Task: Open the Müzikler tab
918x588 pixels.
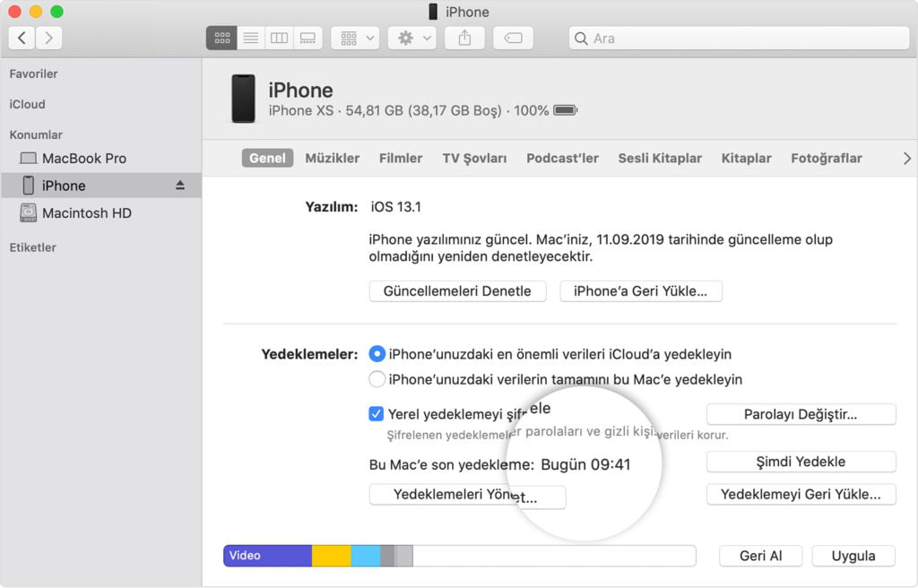Action: (332, 158)
